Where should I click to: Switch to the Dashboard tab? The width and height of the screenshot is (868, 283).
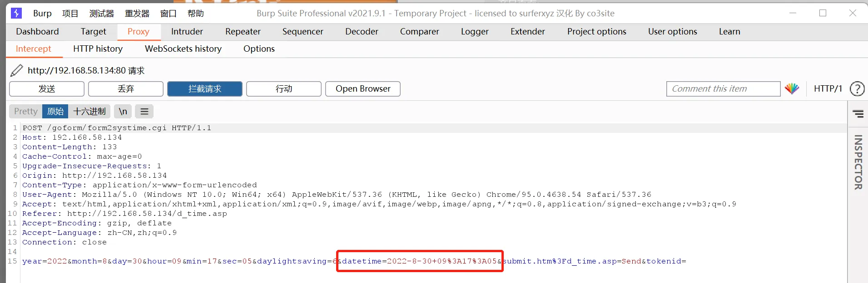(37, 32)
